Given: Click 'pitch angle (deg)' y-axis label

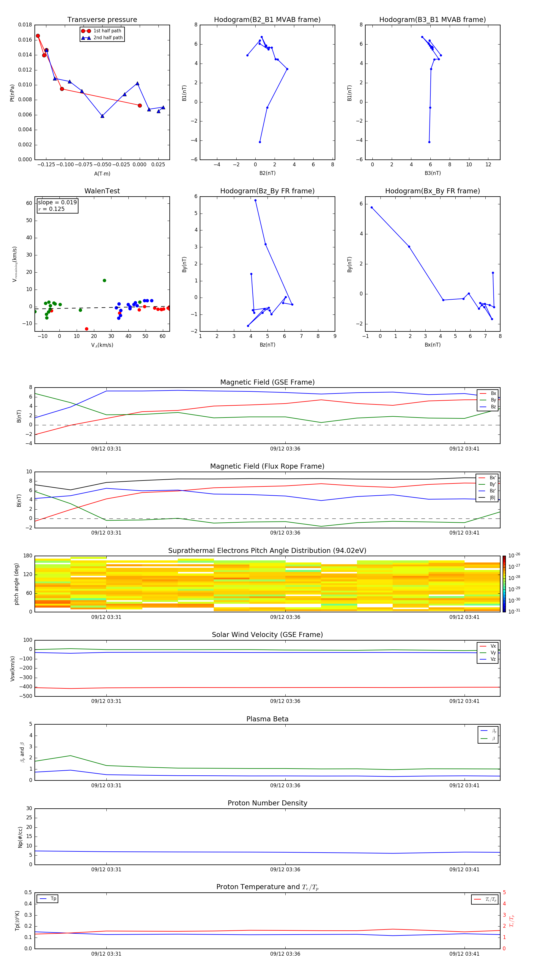Looking at the screenshot, I should (16, 584).
